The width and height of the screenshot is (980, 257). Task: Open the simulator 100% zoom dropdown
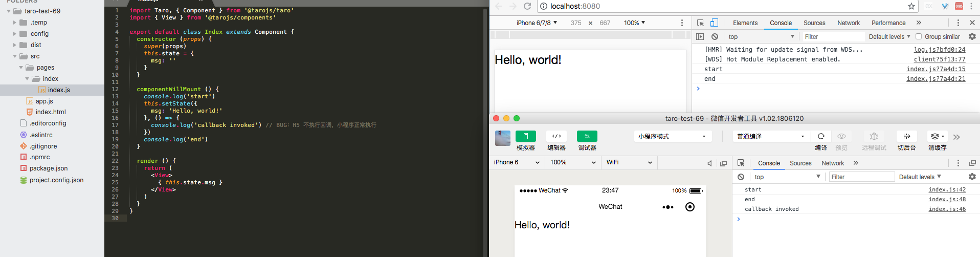(573, 162)
